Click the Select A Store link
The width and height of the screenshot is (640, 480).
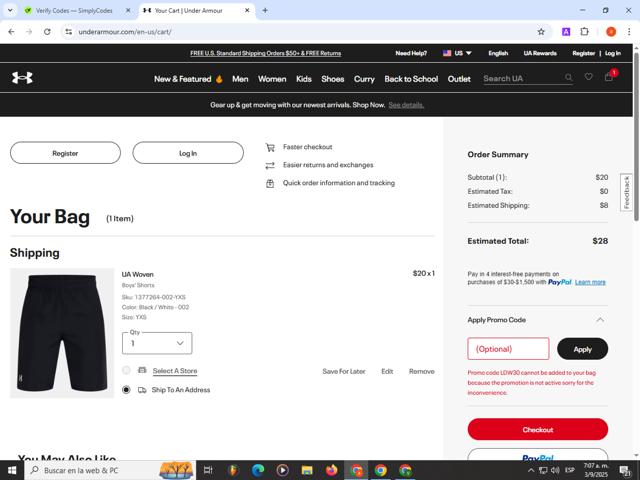(175, 371)
